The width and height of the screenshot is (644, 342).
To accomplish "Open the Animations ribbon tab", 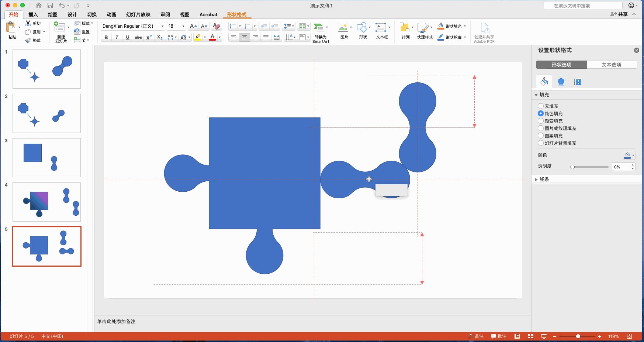I will pos(111,14).
